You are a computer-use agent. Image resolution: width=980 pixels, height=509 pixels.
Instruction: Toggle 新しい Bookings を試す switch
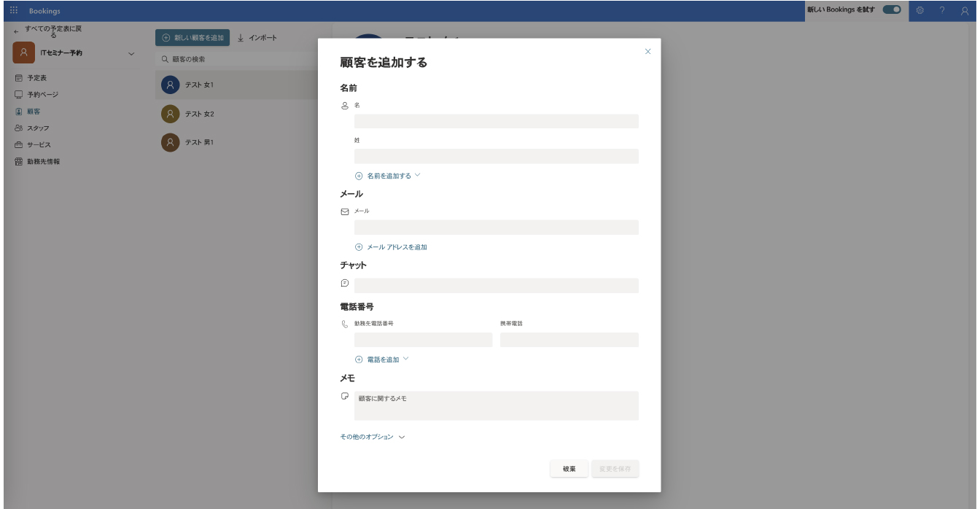(892, 10)
